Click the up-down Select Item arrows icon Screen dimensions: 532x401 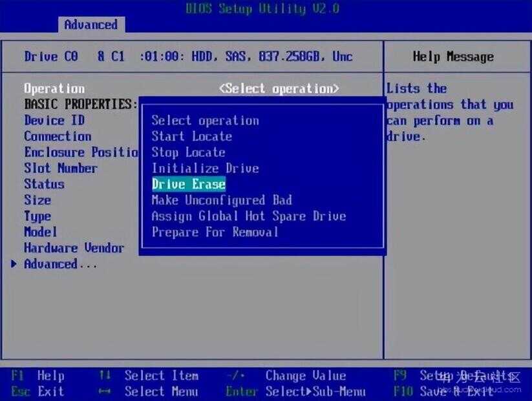coord(105,376)
